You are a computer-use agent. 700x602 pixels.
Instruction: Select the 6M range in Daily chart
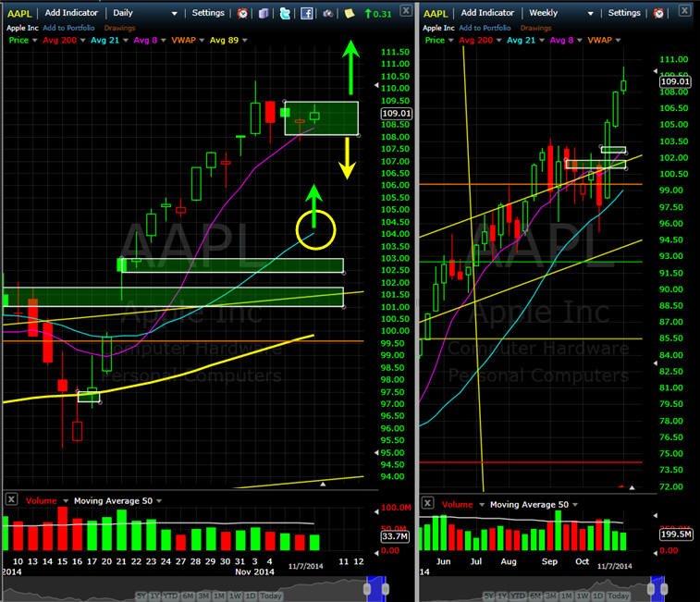[x=188, y=596]
